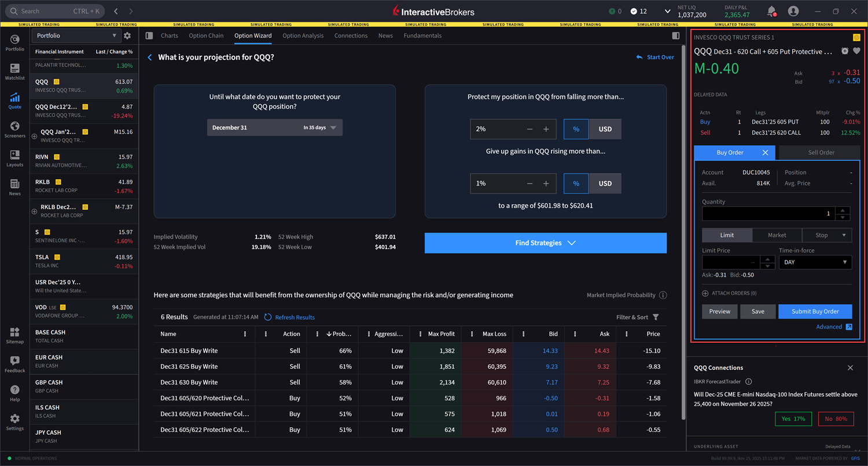Open the Fundamentals tab
The image size is (868, 466).
(x=422, y=36)
